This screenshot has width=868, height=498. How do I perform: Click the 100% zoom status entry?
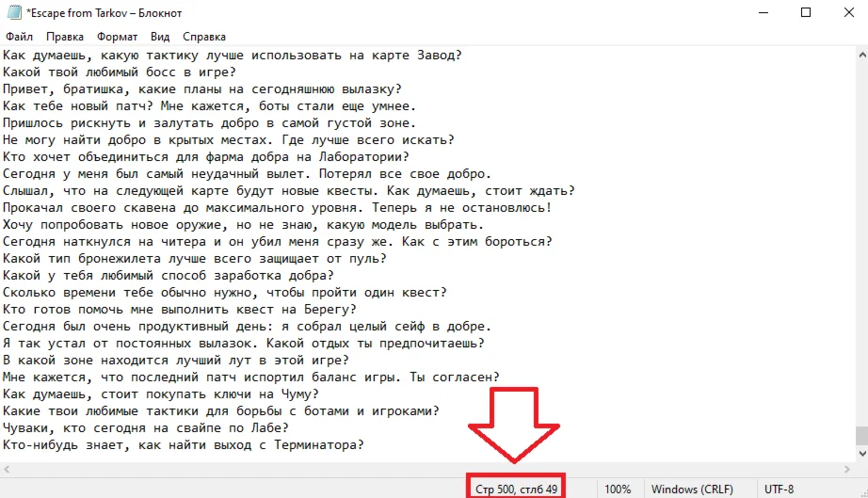tap(618, 490)
